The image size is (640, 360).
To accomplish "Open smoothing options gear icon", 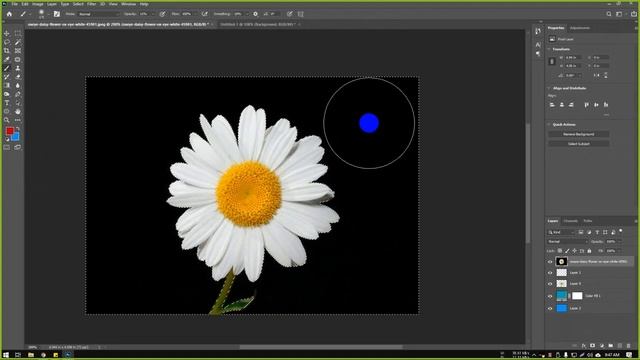I will point(256,14).
